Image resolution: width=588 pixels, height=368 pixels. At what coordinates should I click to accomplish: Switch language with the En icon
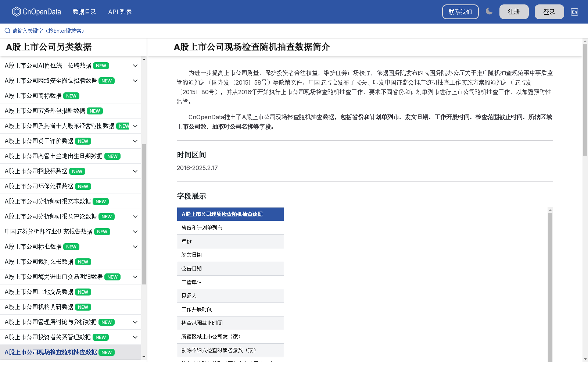(x=574, y=12)
